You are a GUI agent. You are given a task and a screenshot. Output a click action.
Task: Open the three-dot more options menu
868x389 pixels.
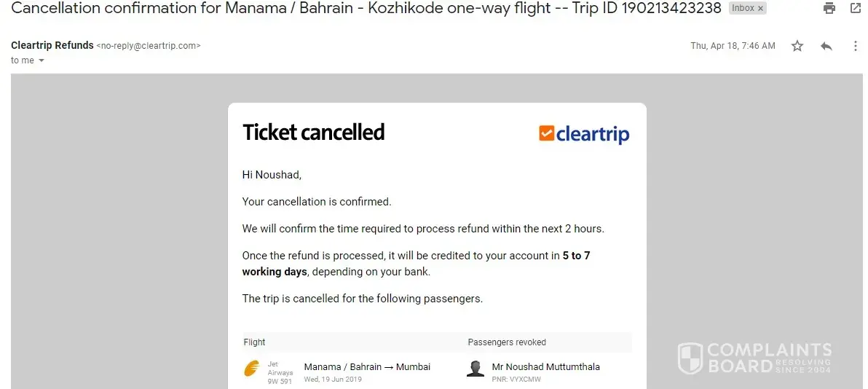(x=856, y=46)
